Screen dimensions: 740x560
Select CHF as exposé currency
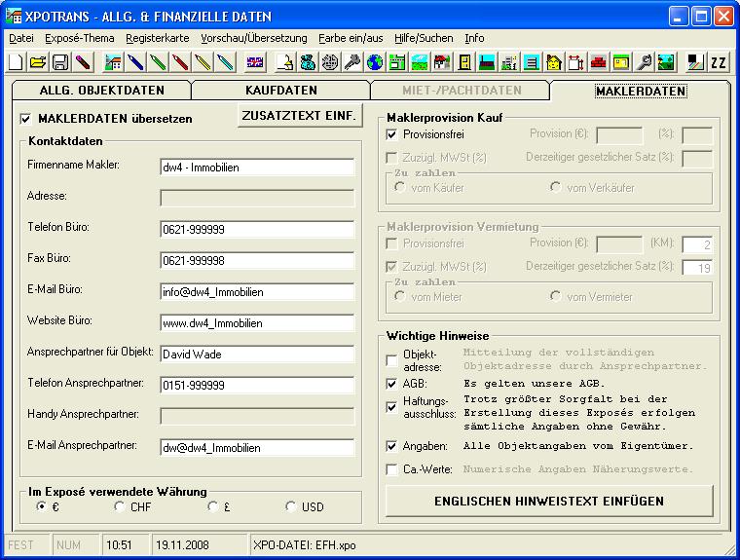120,506
